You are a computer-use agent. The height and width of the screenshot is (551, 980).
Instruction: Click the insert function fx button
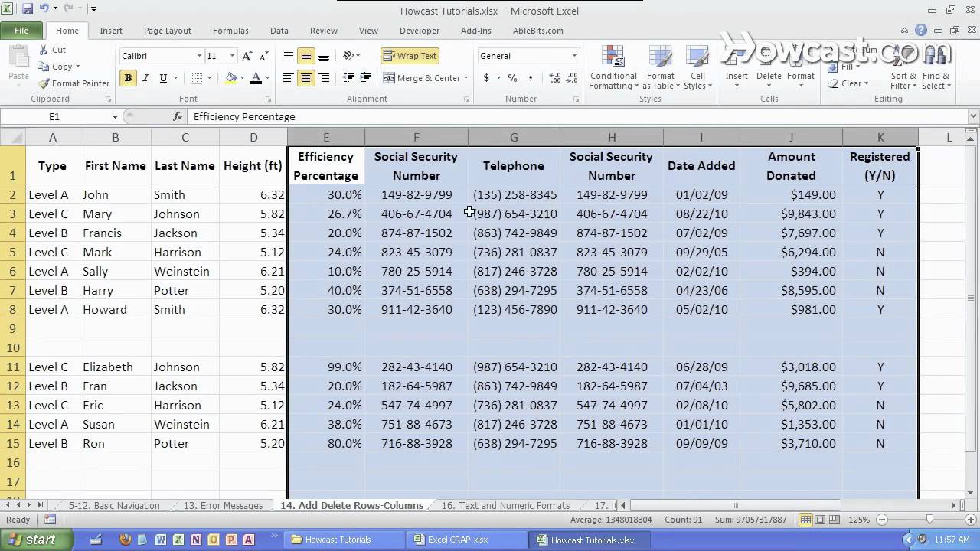click(x=178, y=116)
